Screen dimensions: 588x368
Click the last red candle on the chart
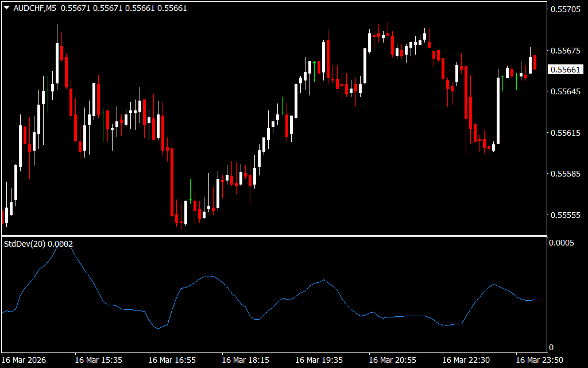[x=535, y=63]
